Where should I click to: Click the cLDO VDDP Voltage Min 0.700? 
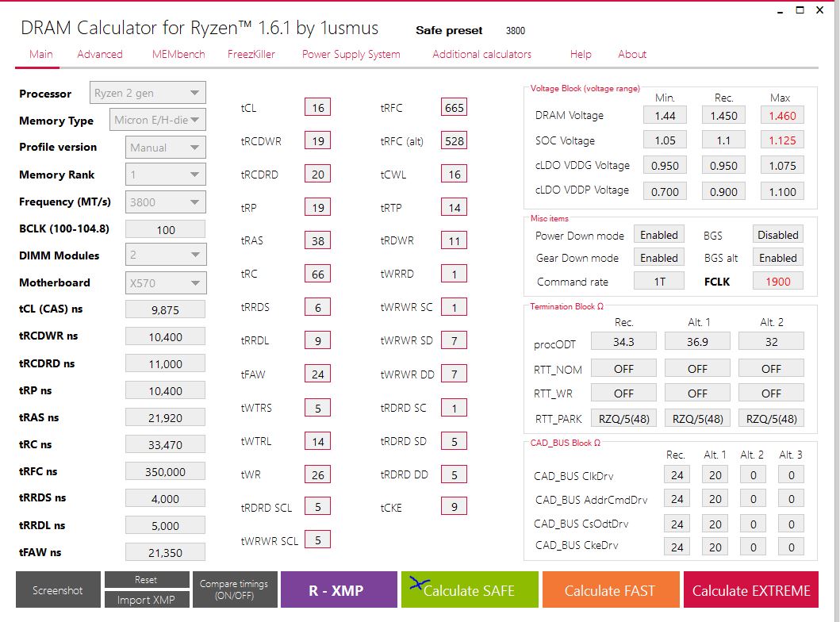pyautogui.click(x=665, y=191)
